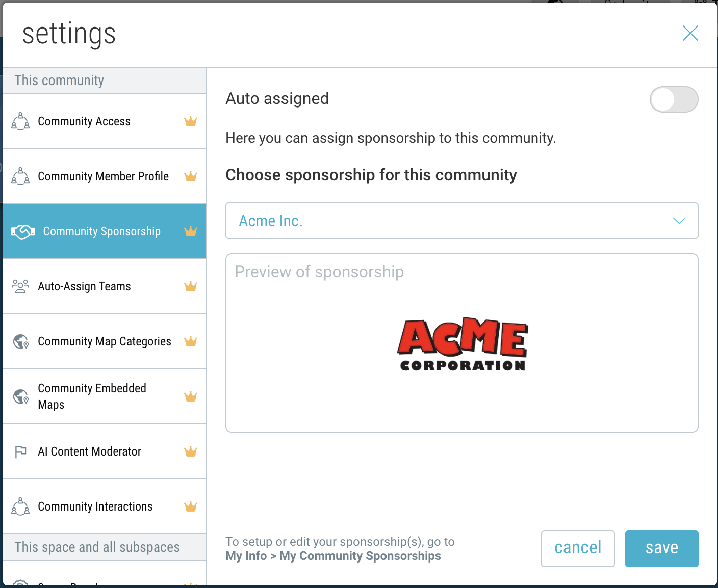Click the globe icon beside Community Map Categories
This screenshot has height=588, width=718.
[20, 341]
